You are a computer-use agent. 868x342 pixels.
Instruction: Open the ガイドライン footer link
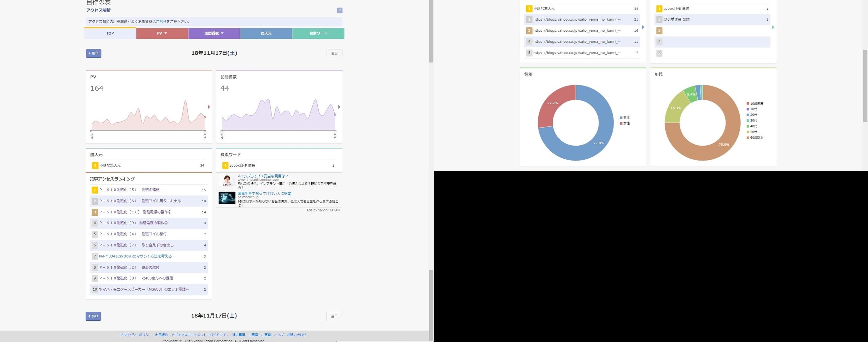click(219, 335)
